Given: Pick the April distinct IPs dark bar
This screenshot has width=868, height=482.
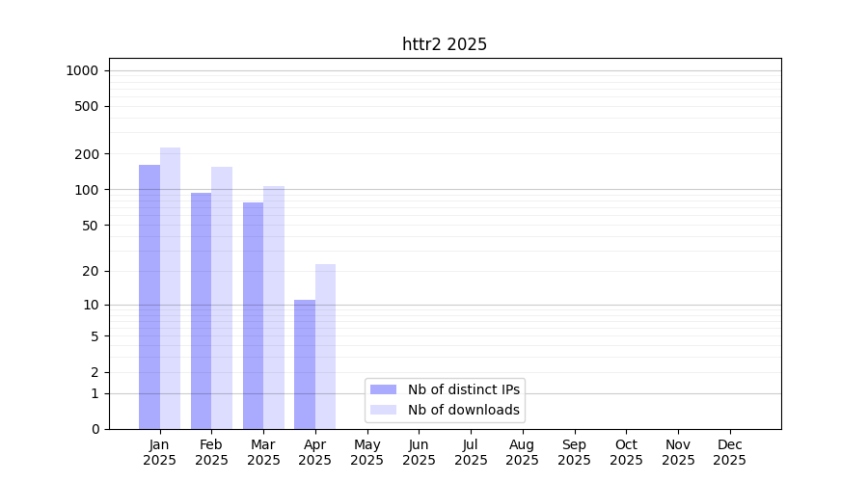Looking at the screenshot, I should pos(305,364).
